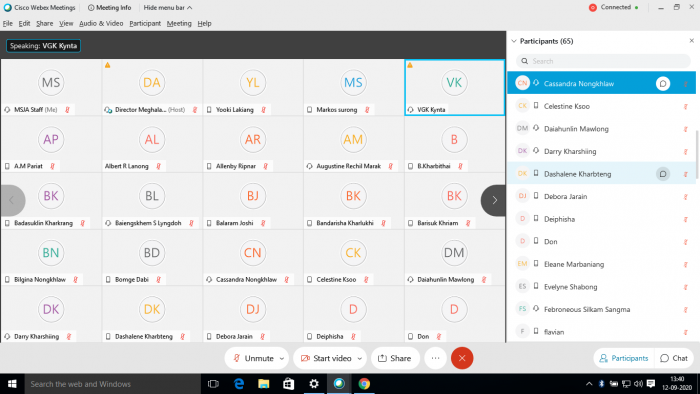700x394 pixels.
Task: Click Search the web and Windows box
Action: [112, 384]
